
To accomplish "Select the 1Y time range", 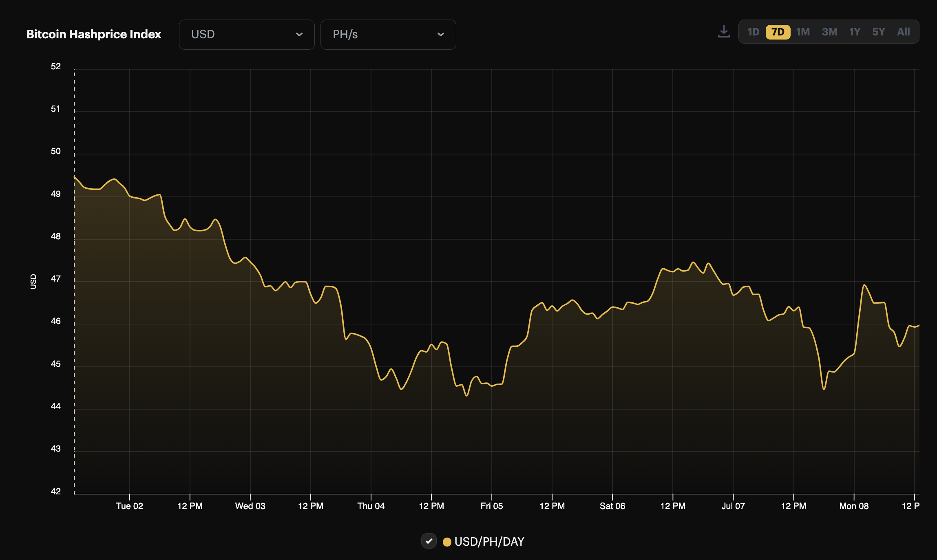I will coord(855,31).
